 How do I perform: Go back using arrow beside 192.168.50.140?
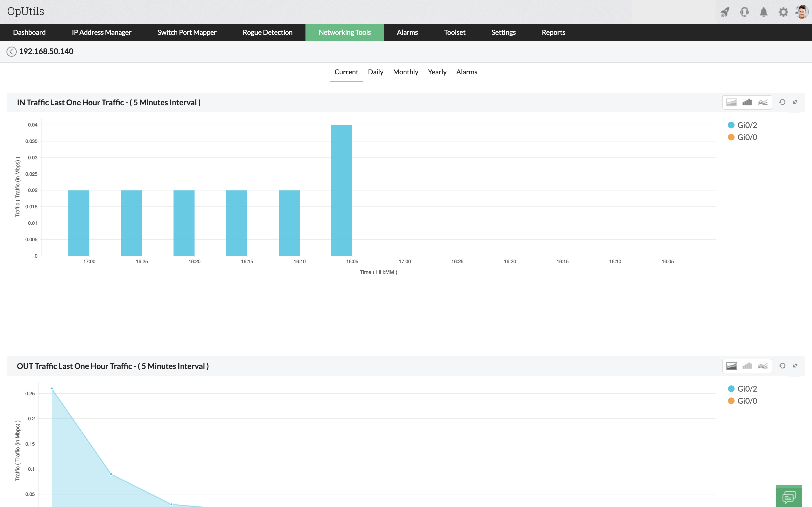coord(11,51)
